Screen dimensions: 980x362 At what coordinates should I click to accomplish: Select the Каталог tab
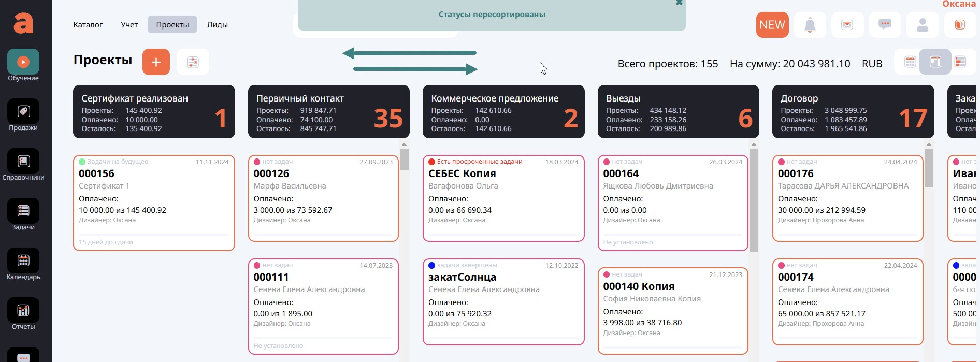88,25
